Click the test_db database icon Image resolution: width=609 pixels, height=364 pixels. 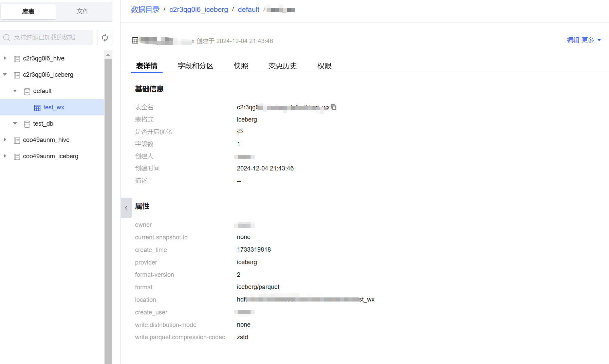(27, 124)
